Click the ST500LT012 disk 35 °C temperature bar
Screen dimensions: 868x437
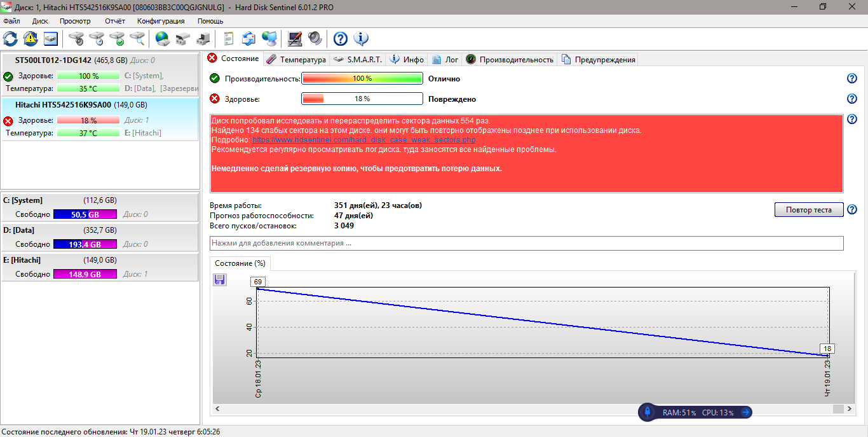coord(88,88)
